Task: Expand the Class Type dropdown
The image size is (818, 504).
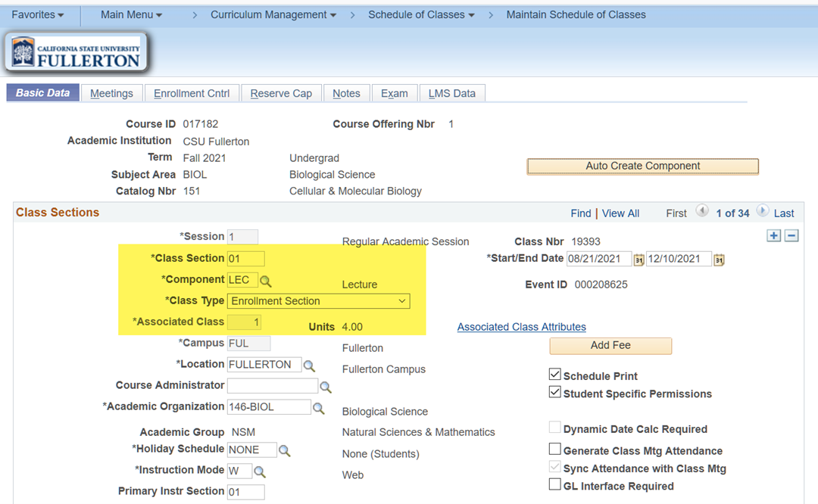Action: click(x=318, y=301)
